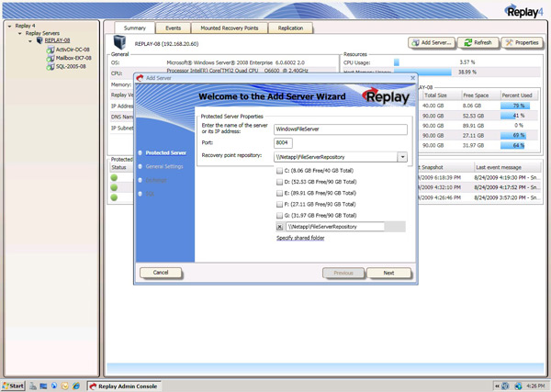
Task: Select the ActivDir-DC-08 server icon
Action: tap(50, 49)
